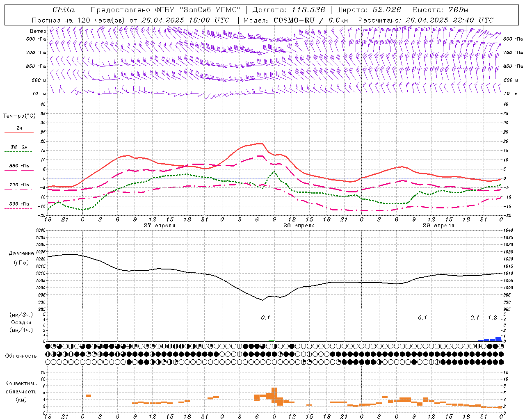The width and height of the screenshot is (525, 420).
Task: Click the "Рассчитано: 26.04.2025 22:40 UTC" text
Action: [426, 20]
